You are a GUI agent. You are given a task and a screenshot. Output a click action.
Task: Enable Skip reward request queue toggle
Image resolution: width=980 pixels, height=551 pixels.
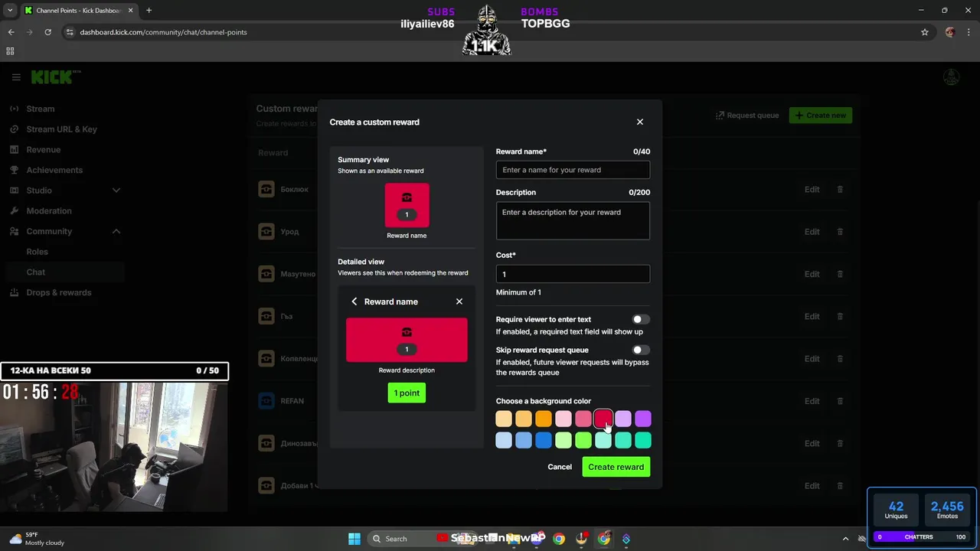coord(641,350)
